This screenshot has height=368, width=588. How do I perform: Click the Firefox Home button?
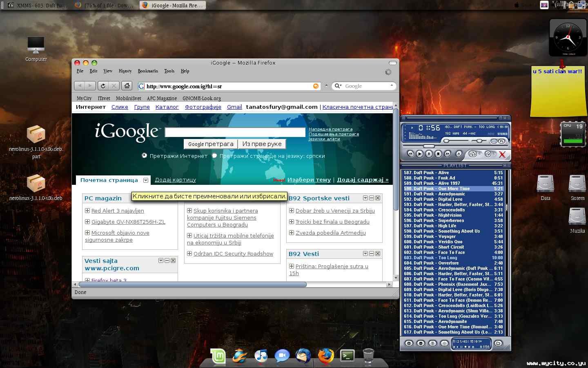[x=127, y=86]
